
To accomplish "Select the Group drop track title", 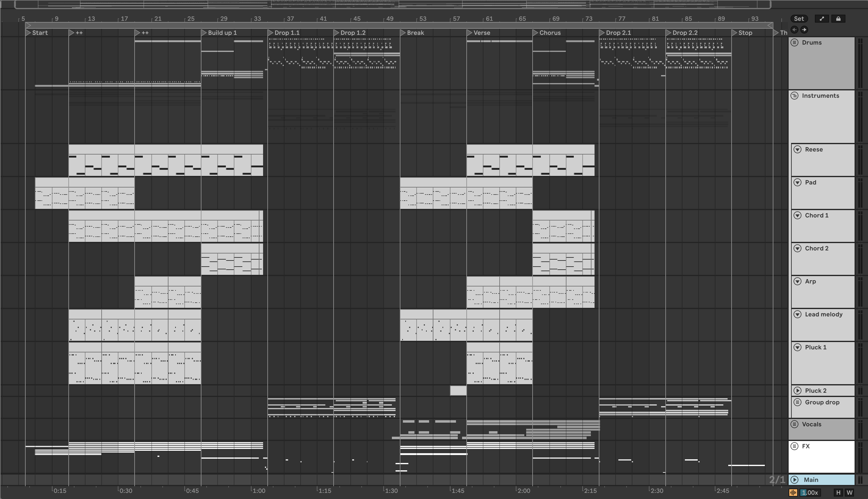I will (x=822, y=402).
